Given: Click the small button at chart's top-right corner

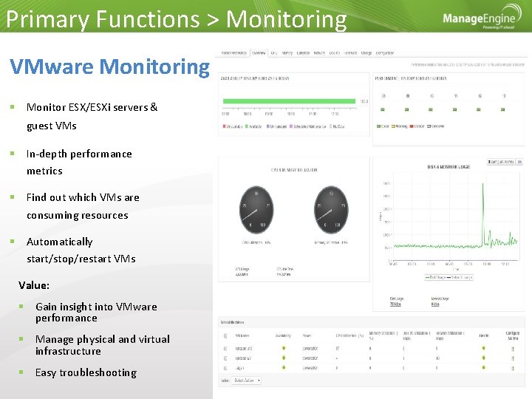Looking at the screenshot, I should (519, 162).
